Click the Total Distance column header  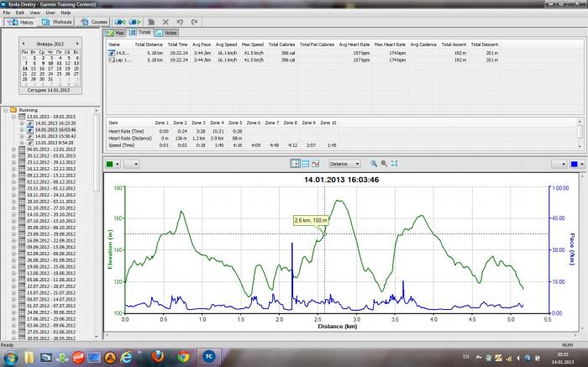coord(149,45)
